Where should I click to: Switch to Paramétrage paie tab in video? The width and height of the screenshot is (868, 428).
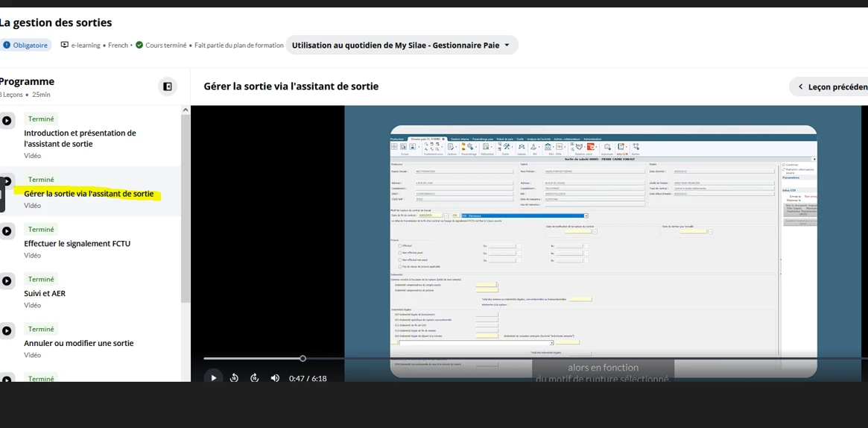pyautogui.click(x=483, y=139)
